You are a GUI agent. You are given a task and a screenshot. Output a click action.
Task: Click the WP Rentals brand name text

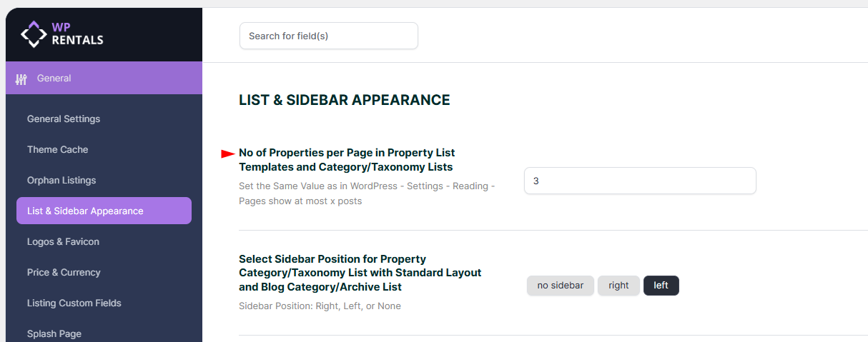click(x=77, y=34)
